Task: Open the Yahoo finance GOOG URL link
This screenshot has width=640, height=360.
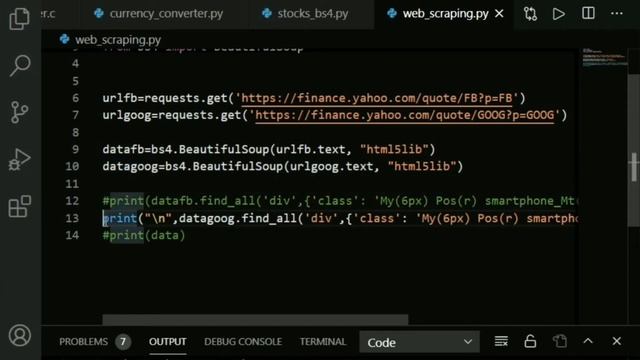Action: coord(404,116)
